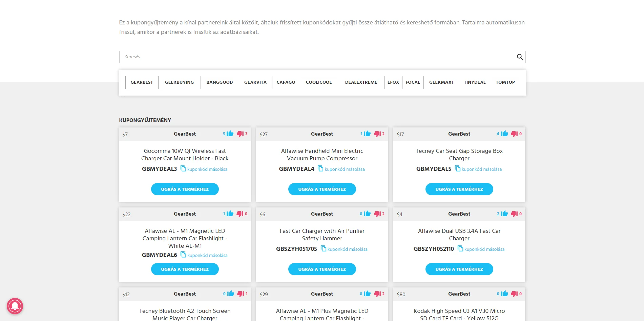Viewport: 644px width, 321px height.
Task: Copy coupon code GBSZYH052110
Action: [481, 249]
